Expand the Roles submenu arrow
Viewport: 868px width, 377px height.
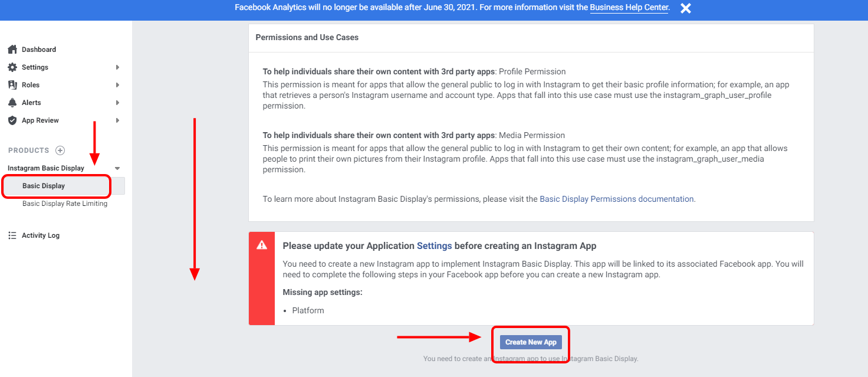point(118,85)
